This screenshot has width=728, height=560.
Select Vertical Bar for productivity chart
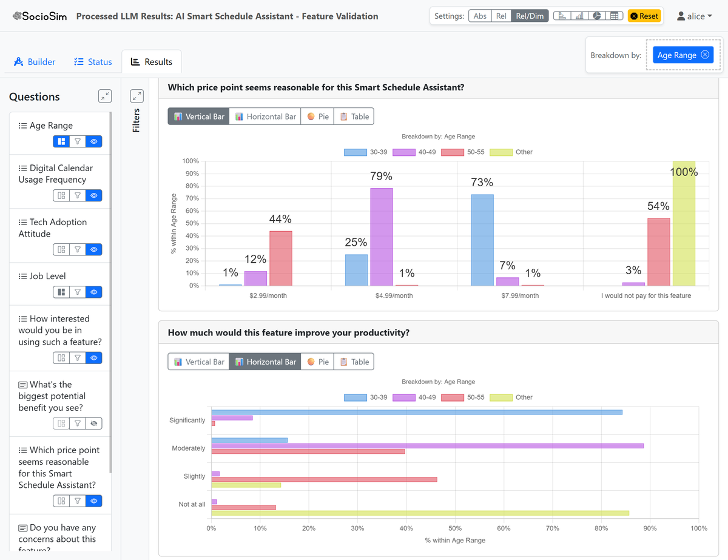pos(198,362)
